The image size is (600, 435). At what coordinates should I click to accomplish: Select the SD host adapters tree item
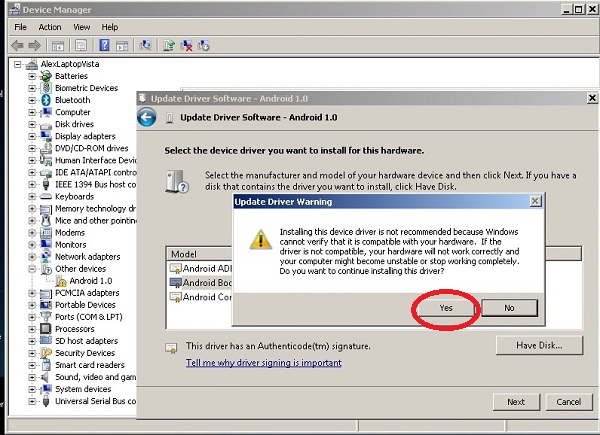pyautogui.click(x=86, y=341)
